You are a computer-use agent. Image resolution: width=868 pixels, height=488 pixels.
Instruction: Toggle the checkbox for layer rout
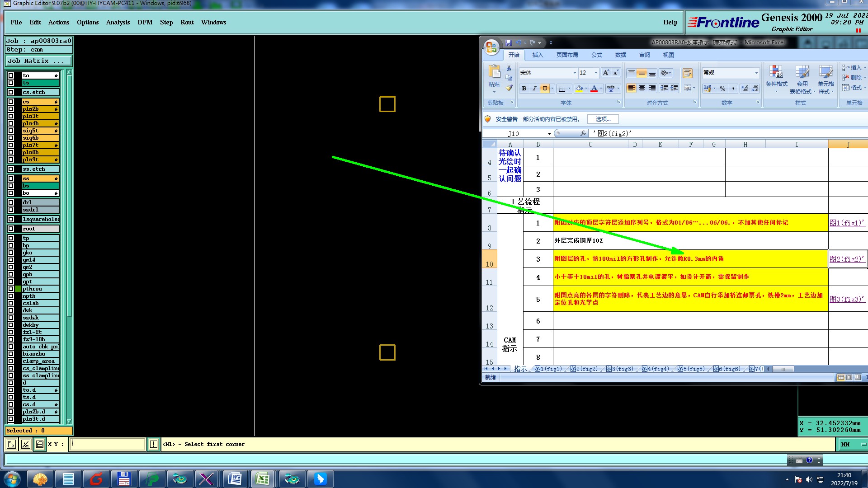point(11,229)
